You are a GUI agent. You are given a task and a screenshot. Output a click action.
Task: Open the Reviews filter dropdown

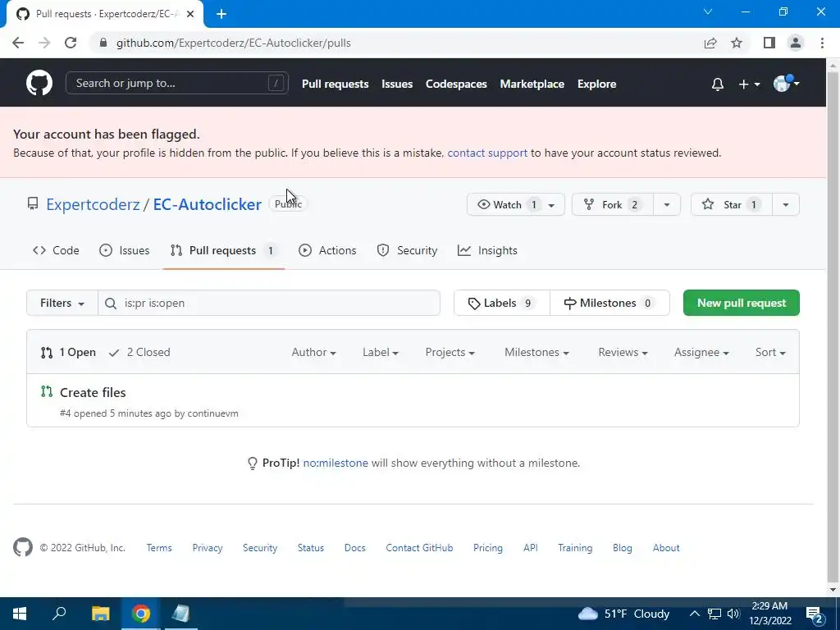click(623, 352)
